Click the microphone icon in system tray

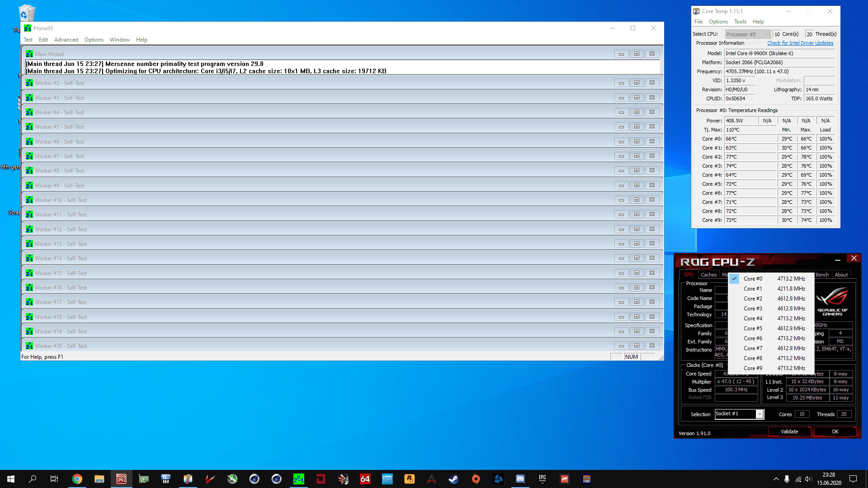tap(787, 479)
